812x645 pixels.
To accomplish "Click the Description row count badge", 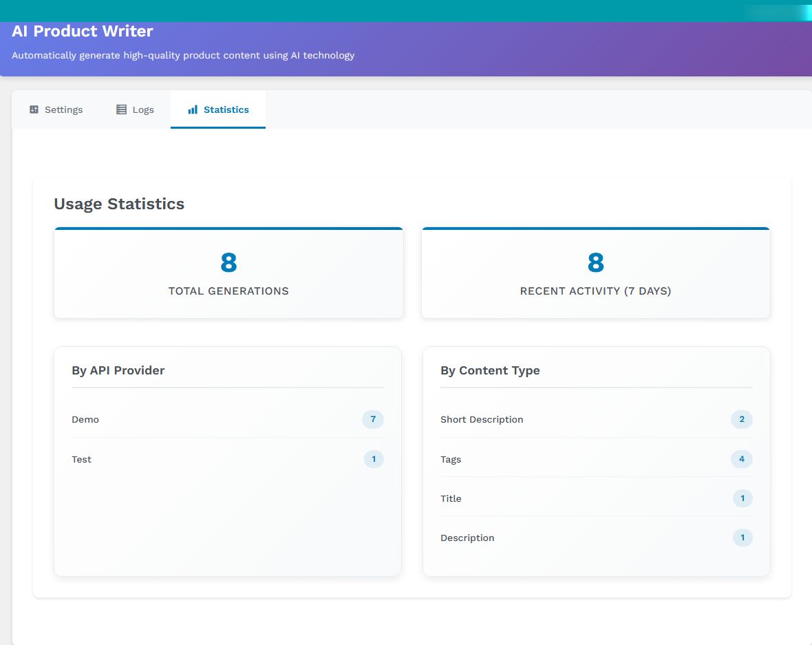I will click(x=742, y=538).
